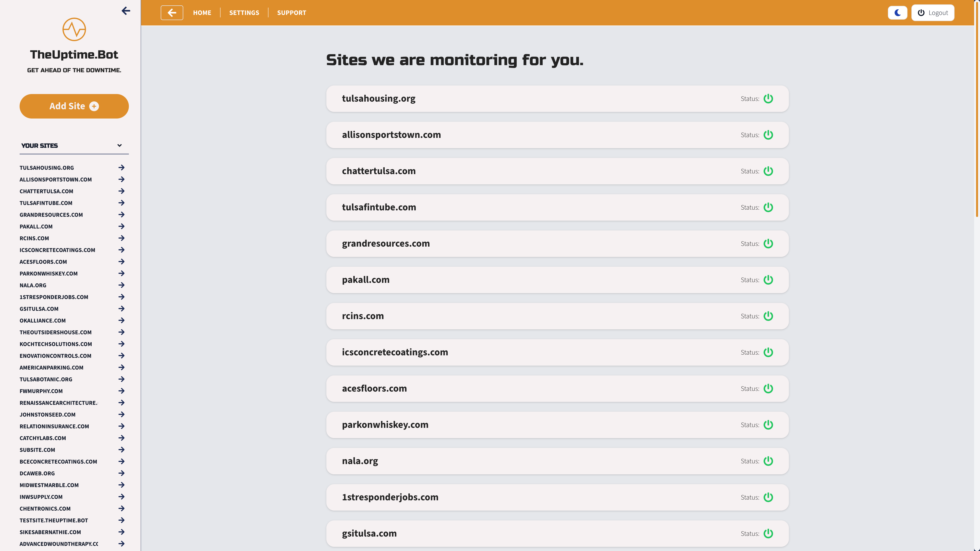Collapse the YOUR SITES chevron
980x551 pixels.
(x=120, y=145)
